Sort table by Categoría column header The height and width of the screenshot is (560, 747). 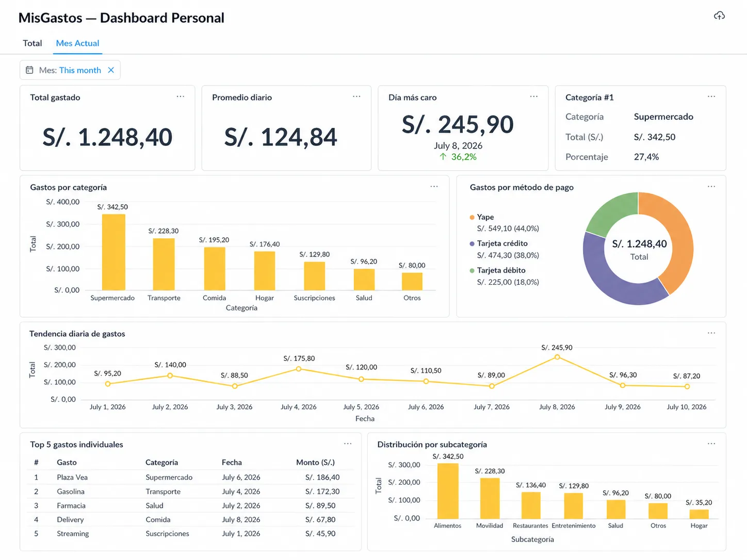[x=161, y=463]
